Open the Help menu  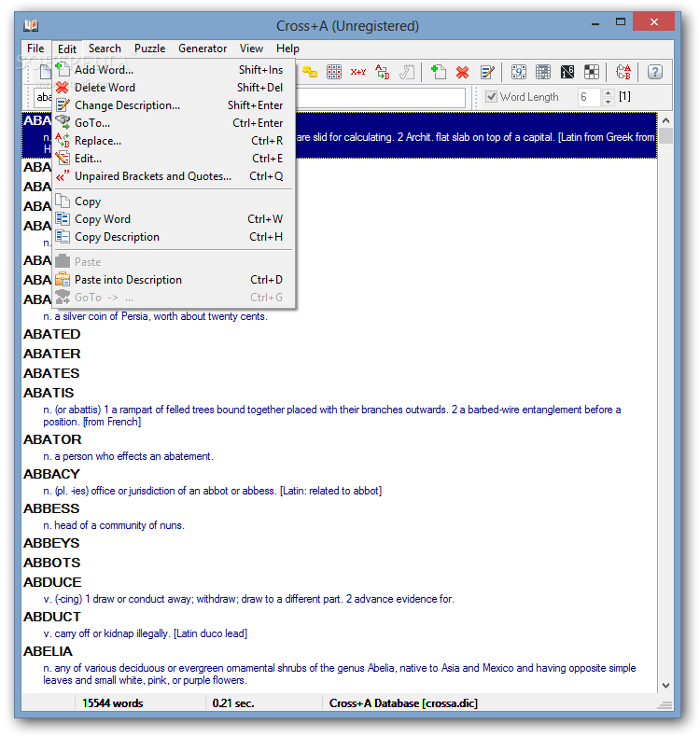[x=287, y=49]
